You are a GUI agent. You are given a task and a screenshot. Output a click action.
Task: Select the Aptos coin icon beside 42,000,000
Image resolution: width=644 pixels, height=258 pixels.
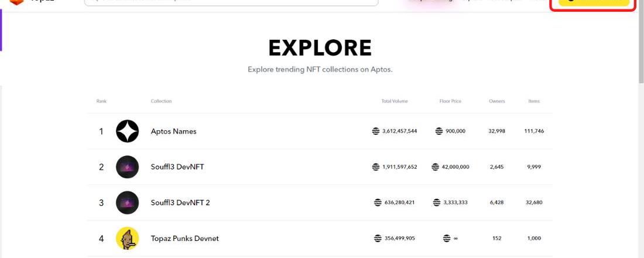[x=436, y=167]
